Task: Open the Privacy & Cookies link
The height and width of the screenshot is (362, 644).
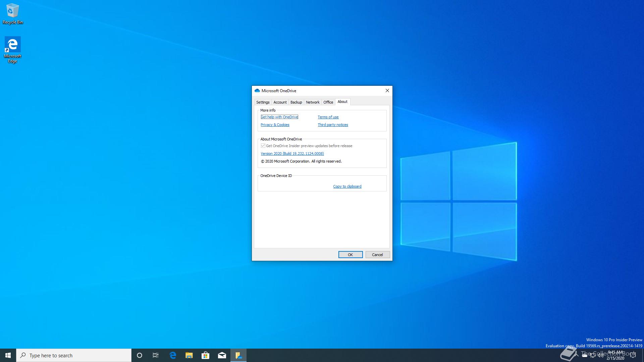Action: coord(275,125)
